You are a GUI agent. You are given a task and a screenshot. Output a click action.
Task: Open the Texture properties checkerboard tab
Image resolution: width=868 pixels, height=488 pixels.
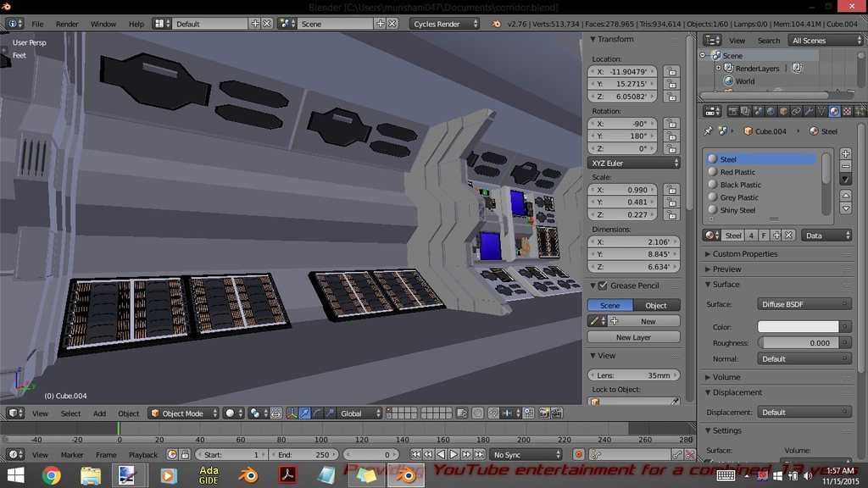click(x=847, y=111)
